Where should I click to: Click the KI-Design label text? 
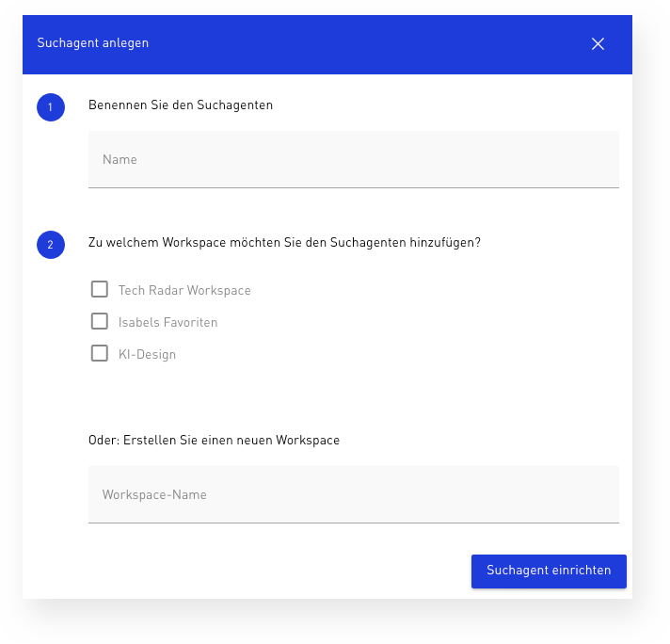click(147, 355)
